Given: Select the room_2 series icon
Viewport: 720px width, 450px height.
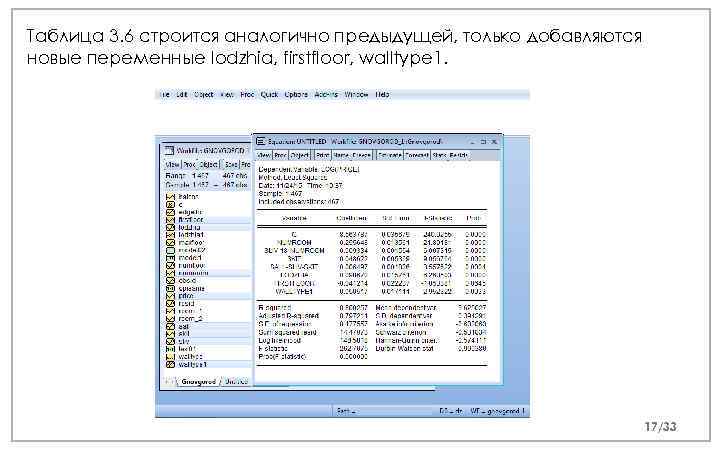Looking at the screenshot, I should (170, 319).
